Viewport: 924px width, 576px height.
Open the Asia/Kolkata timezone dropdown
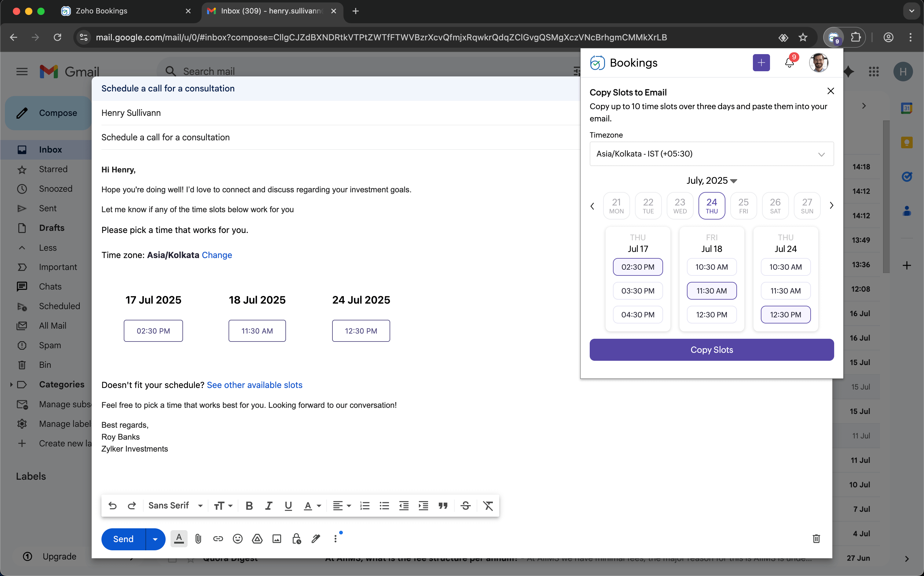click(x=711, y=154)
